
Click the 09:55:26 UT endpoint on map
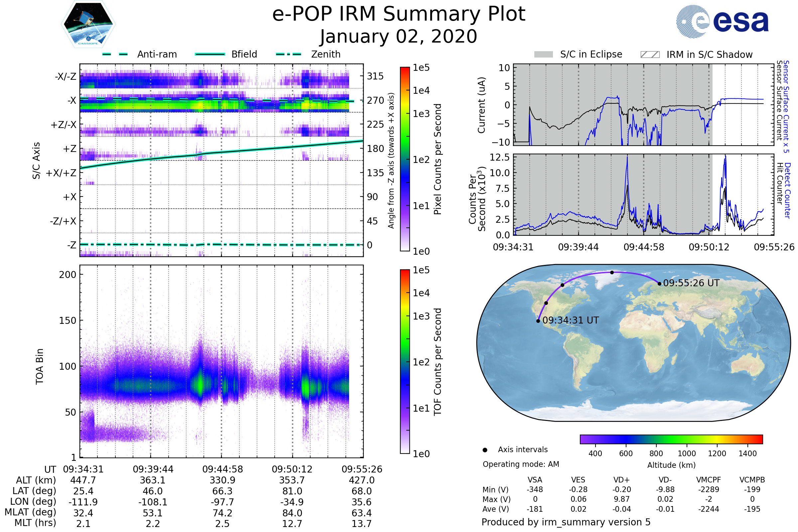[659, 284]
